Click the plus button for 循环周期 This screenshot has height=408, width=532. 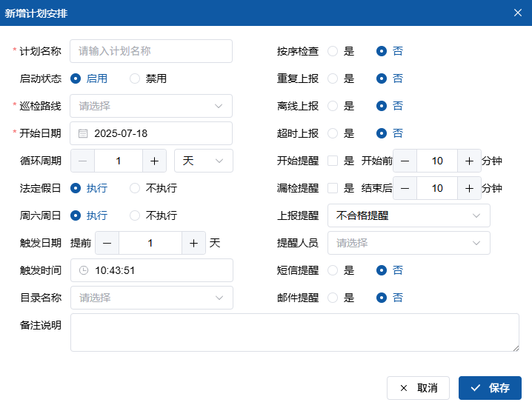(154, 161)
